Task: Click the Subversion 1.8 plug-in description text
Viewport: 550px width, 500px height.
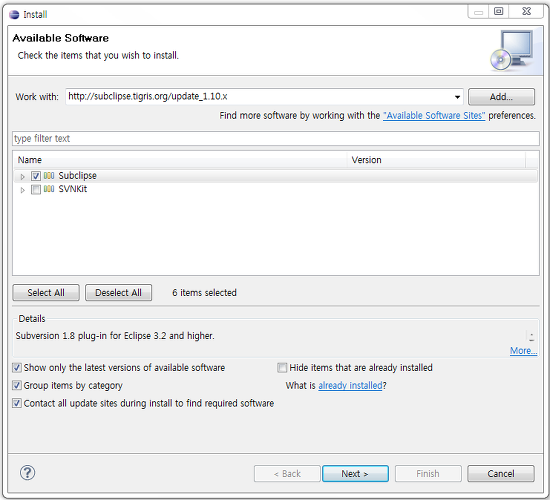Action: click(x=115, y=336)
